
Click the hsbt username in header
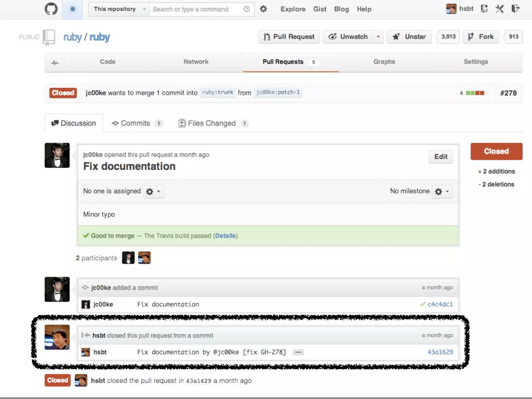click(466, 9)
